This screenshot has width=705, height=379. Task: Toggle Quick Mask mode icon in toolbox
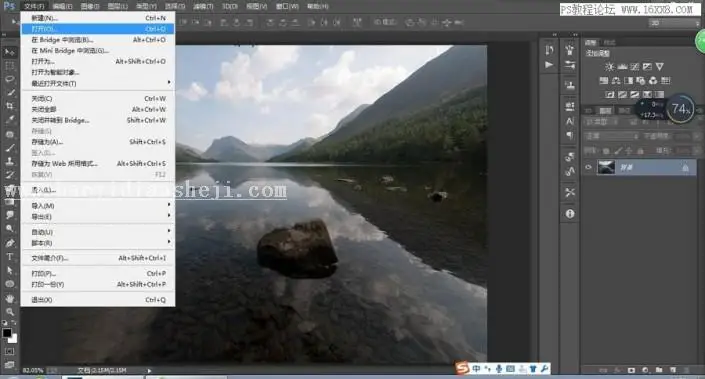pos(9,351)
